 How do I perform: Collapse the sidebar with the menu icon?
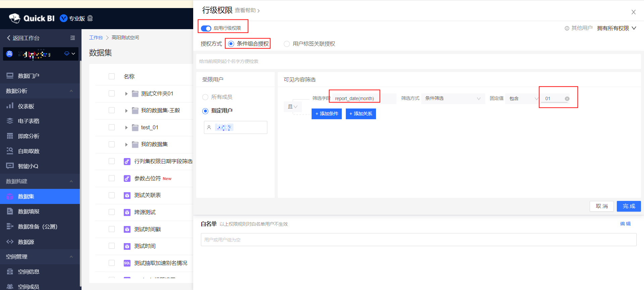coord(72,38)
